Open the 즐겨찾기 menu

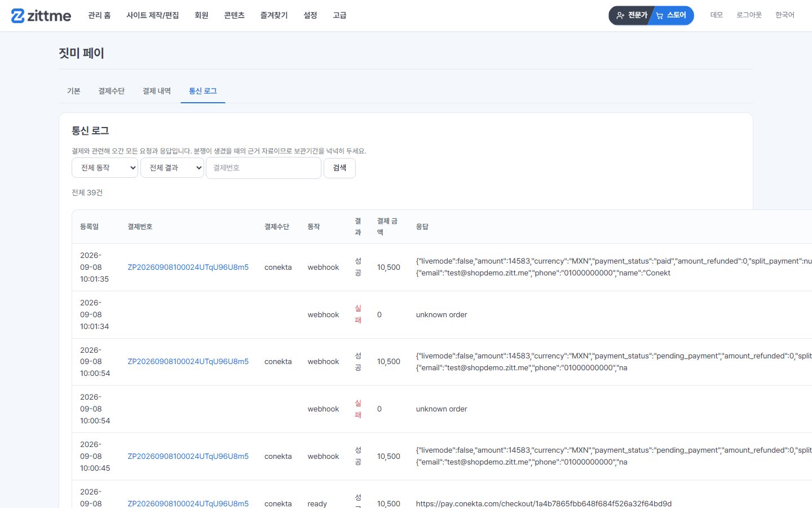coord(274,15)
